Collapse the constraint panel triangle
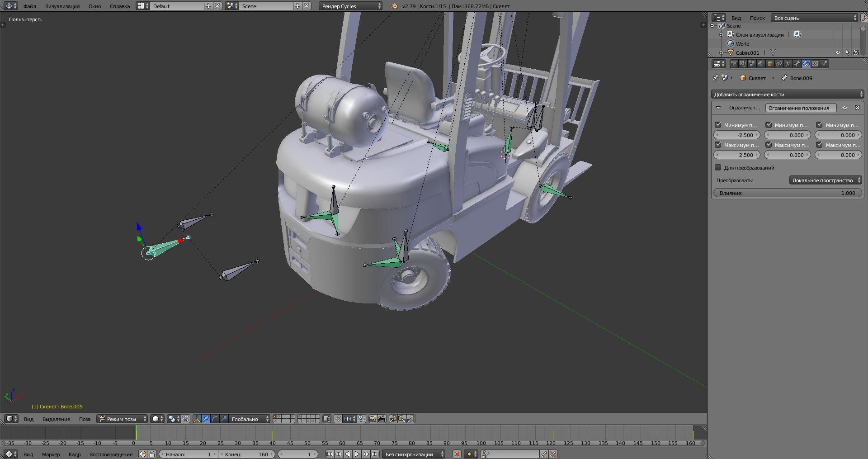Viewport: 868px width, 459px height. click(718, 108)
